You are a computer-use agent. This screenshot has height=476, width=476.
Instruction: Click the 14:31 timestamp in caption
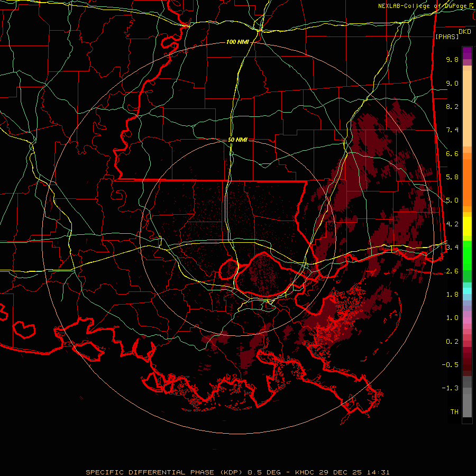(x=377, y=472)
